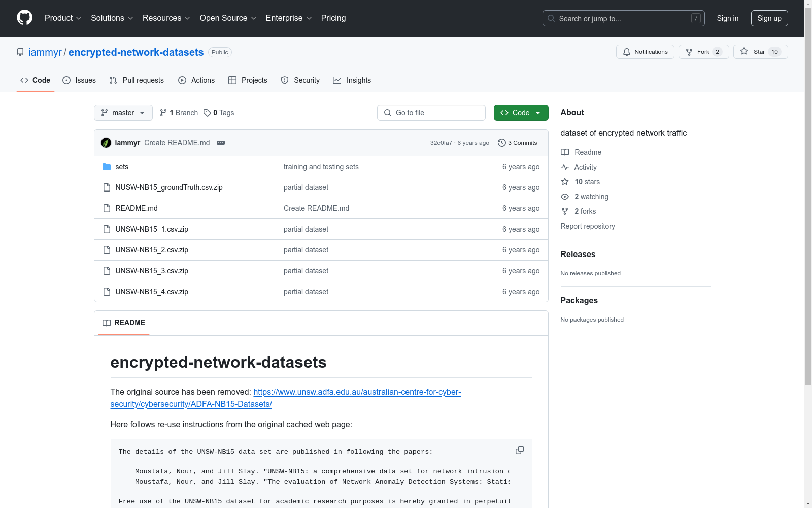This screenshot has height=508, width=812.
Task: Open the Readme link in About
Action: [581, 152]
